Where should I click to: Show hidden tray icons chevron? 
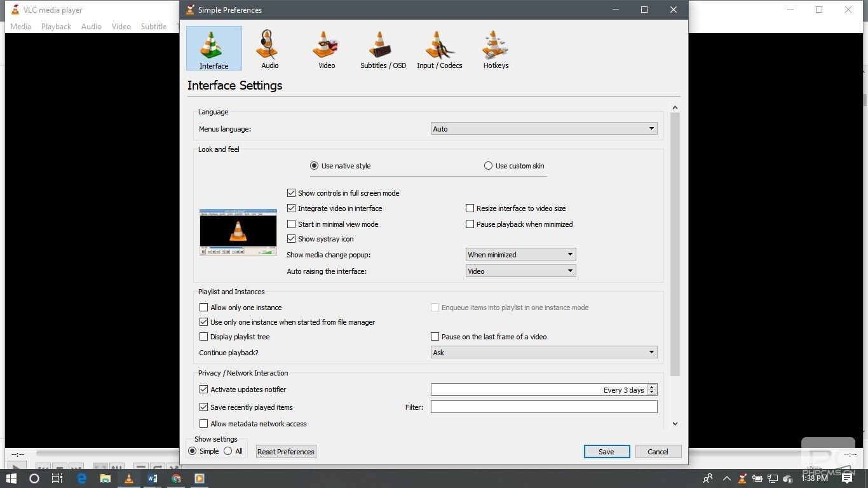(x=726, y=478)
